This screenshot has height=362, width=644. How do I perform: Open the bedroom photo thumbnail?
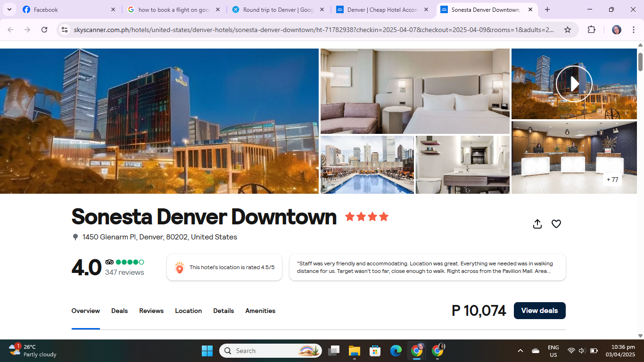click(x=415, y=91)
